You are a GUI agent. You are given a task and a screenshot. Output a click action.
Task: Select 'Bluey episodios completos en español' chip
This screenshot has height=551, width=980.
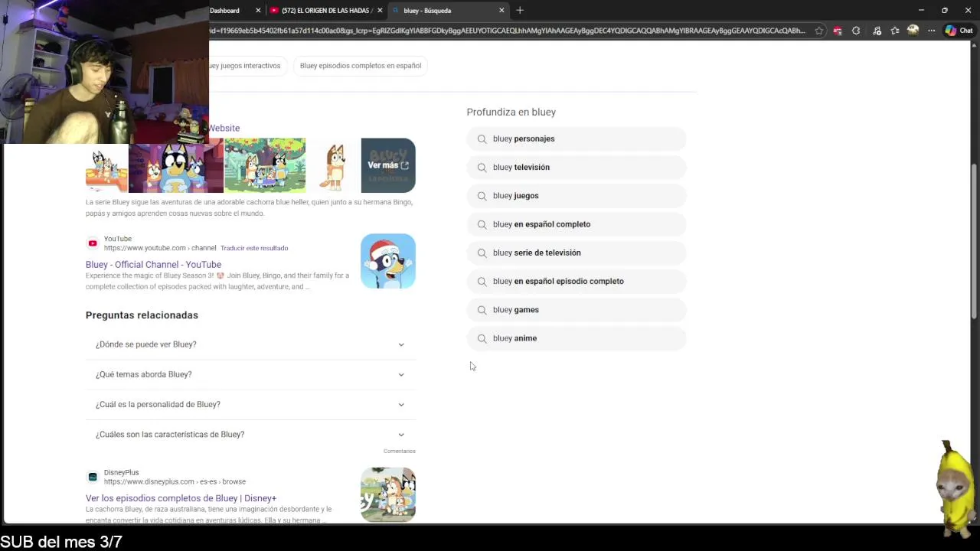pos(361,66)
